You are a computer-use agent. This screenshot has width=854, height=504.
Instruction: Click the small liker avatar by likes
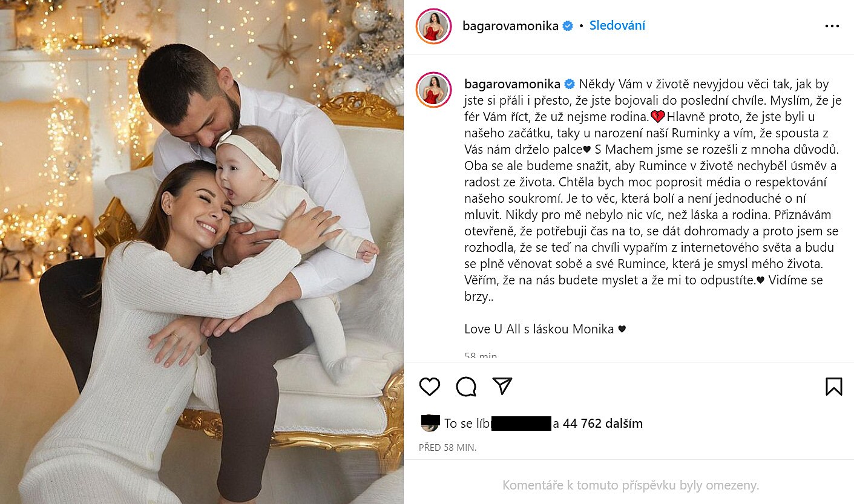point(429,424)
